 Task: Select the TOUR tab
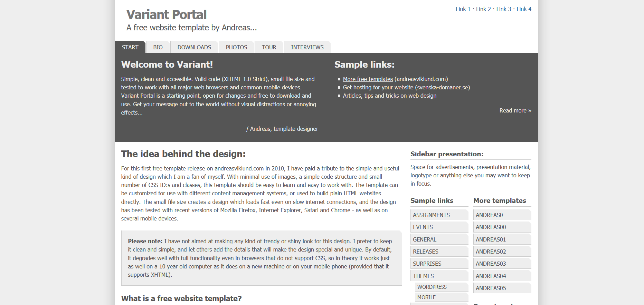click(x=269, y=47)
